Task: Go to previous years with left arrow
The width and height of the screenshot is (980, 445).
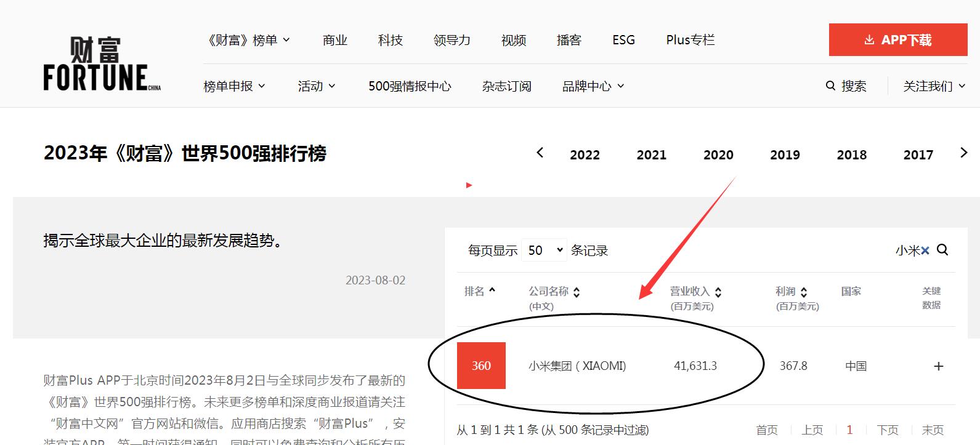Action: (x=540, y=153)
